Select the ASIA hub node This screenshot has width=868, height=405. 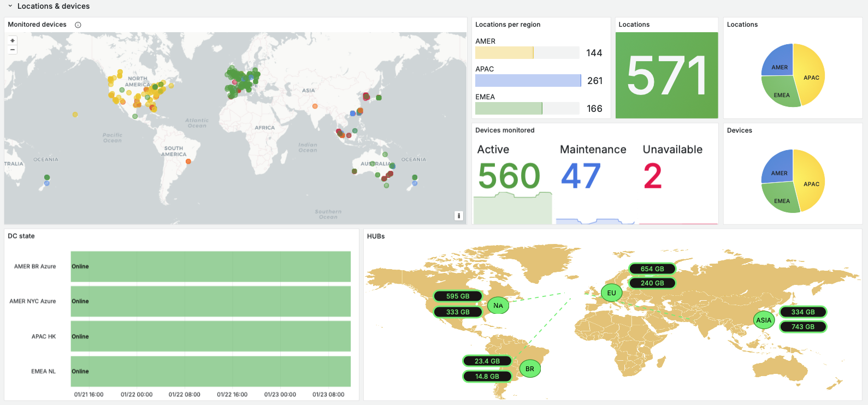pos(764,320)
